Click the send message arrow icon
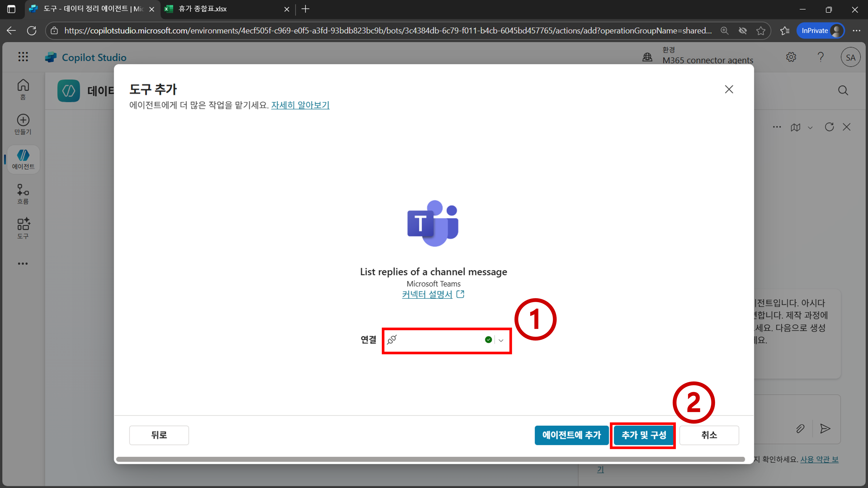868x488 pixels. click(825, 428)
